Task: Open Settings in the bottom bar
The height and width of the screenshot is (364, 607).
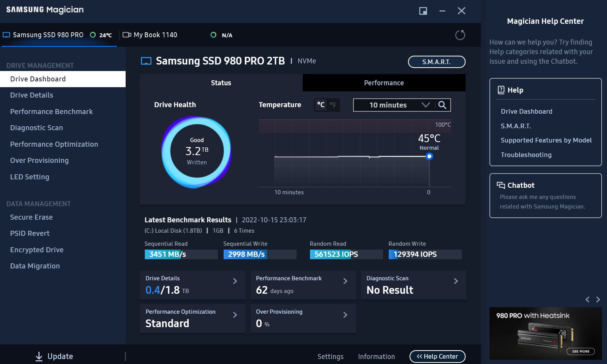Action: click(x=330, y=357)
